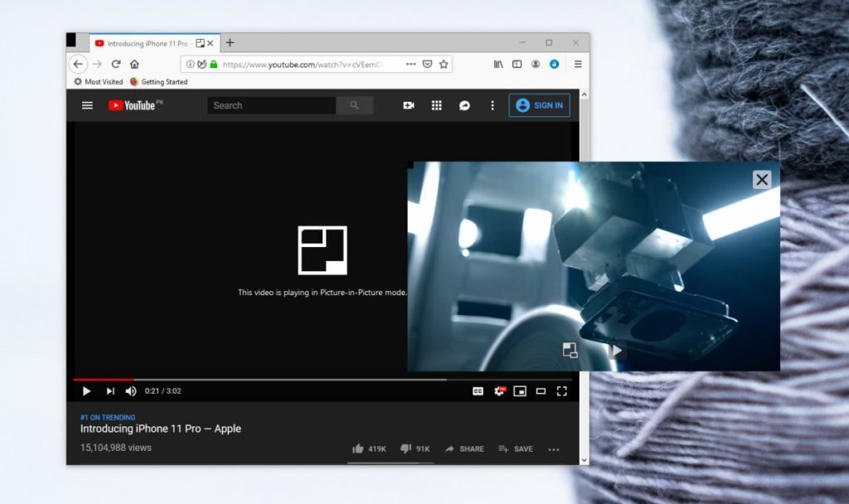Bookmark this page with the star icon

coord(445,64)
